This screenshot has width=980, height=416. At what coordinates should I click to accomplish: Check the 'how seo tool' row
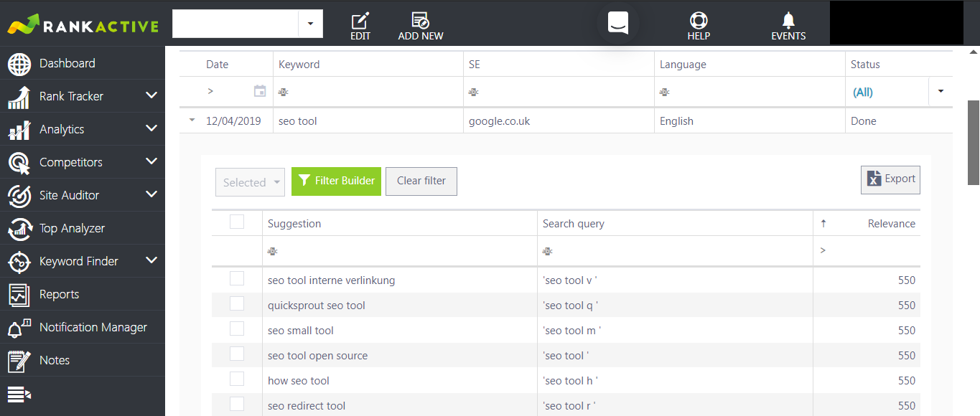pyautogui.click(x=237, y=379)
